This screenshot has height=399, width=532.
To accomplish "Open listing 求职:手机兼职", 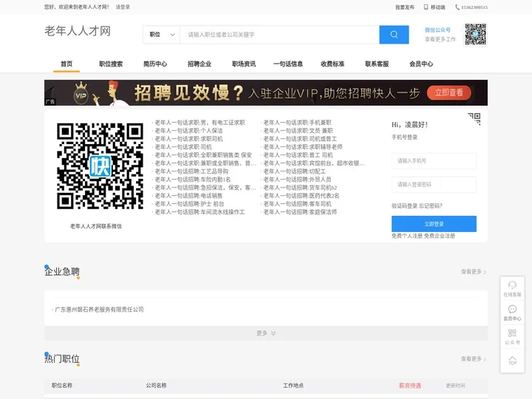I will [x=297, y=123].
